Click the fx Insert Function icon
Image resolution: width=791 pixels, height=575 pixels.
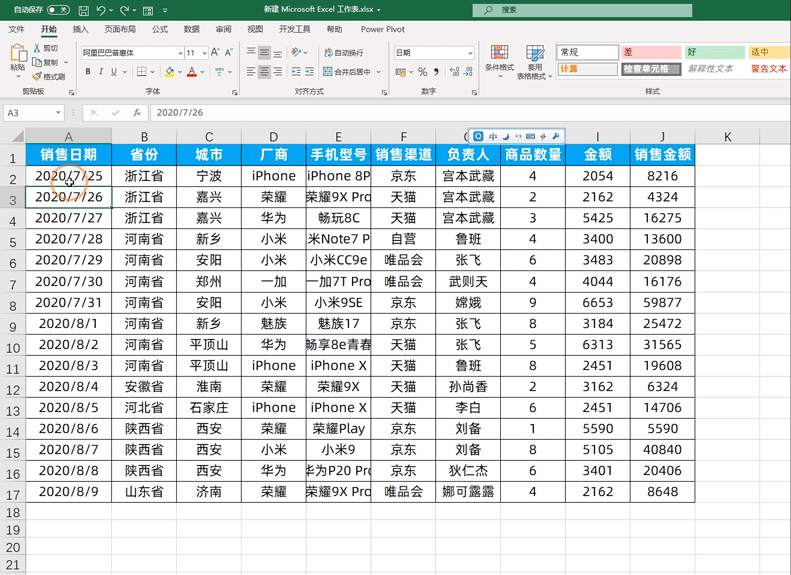[137, 112]
